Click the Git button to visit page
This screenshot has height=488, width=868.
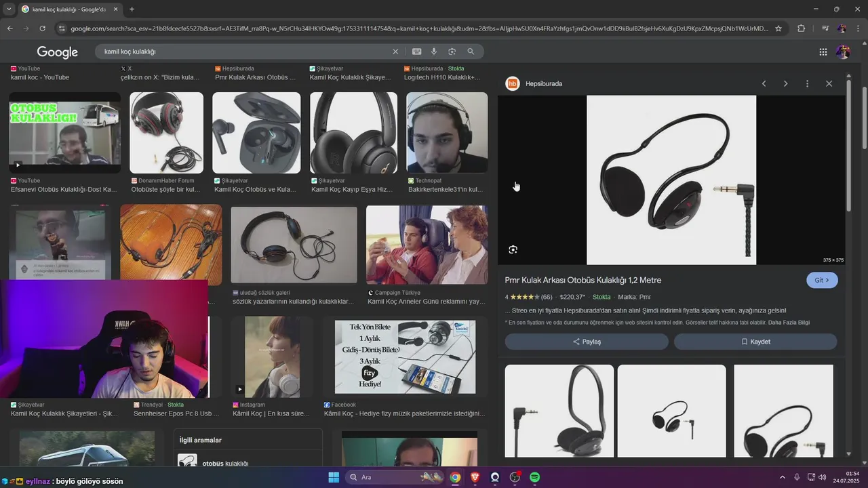[x=822, y=280]
